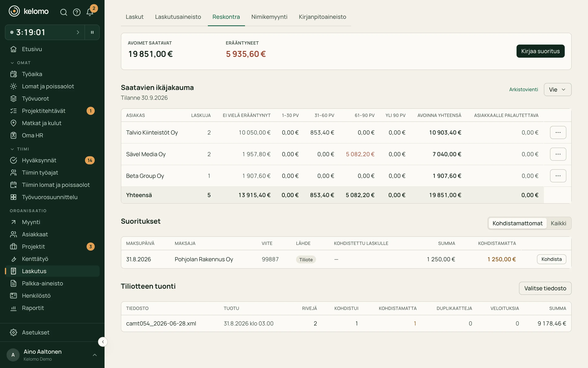Select the Kohdistamattomat filter toggle
Image resolution: width=588 pixels, height=368 pixels.
[517, 223]
